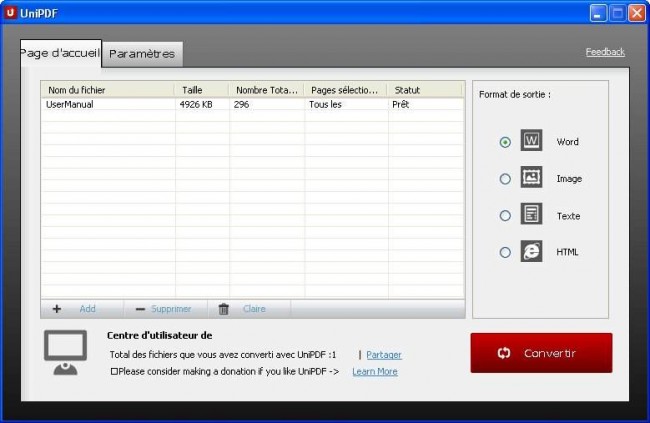Open the Feedback link

click(x=604, y=52)
